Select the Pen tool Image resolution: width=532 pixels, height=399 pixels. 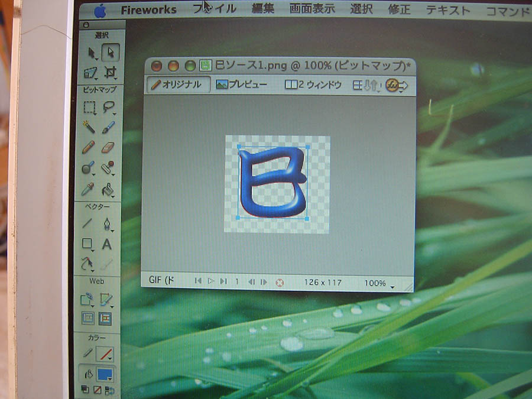[107, 224]
